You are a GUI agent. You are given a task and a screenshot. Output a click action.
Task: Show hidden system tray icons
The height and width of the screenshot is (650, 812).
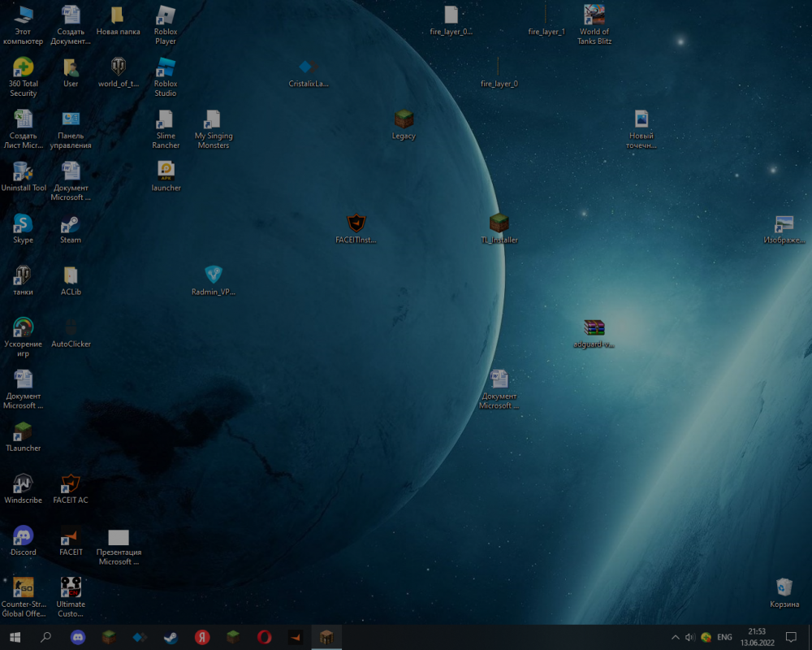click(x=676, y=637)
